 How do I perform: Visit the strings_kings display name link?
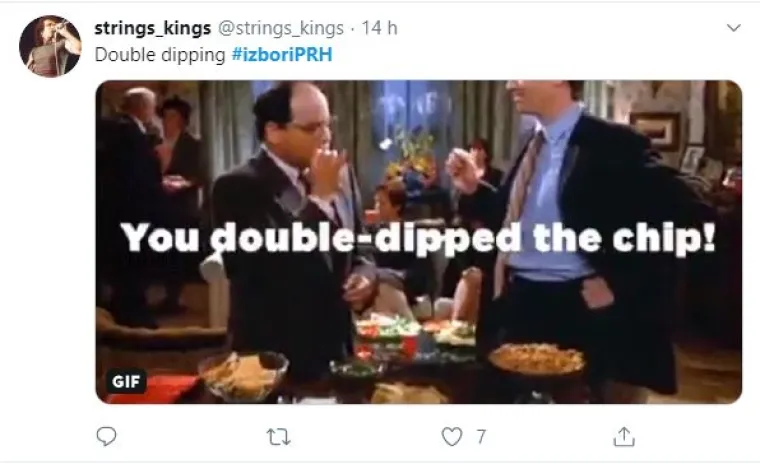pos(153,28)
